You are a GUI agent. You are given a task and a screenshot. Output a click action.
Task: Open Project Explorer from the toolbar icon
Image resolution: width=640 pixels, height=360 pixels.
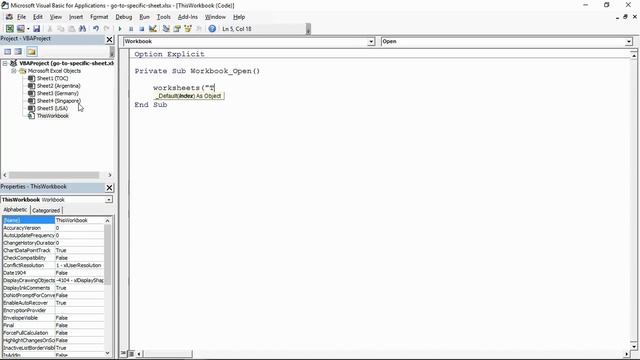coord(166,29)
